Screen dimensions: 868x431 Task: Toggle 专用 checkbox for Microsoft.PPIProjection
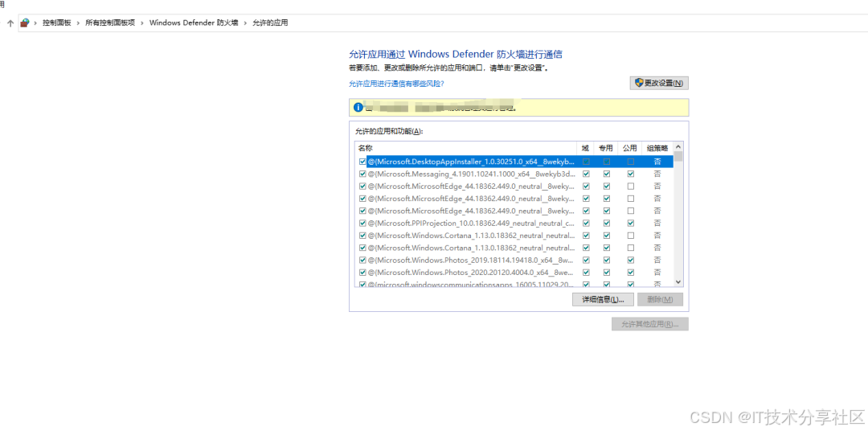tap(607, 224)
